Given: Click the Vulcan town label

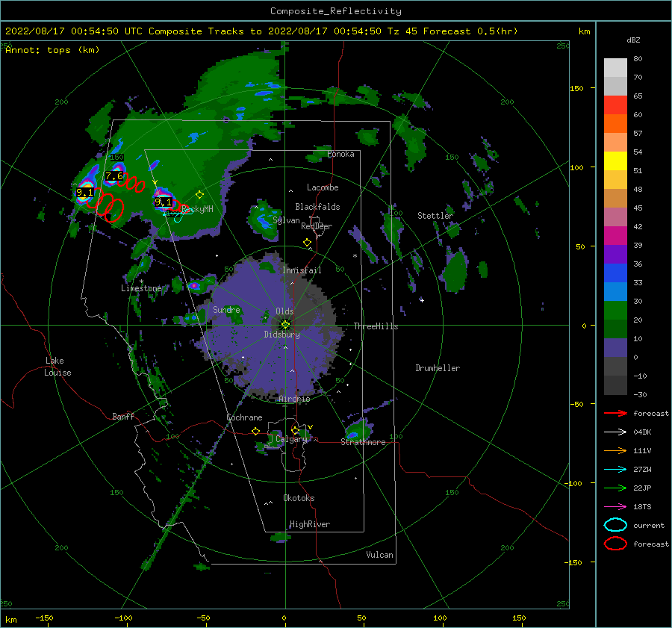Looking at the screenshot, I should [380, 555].
